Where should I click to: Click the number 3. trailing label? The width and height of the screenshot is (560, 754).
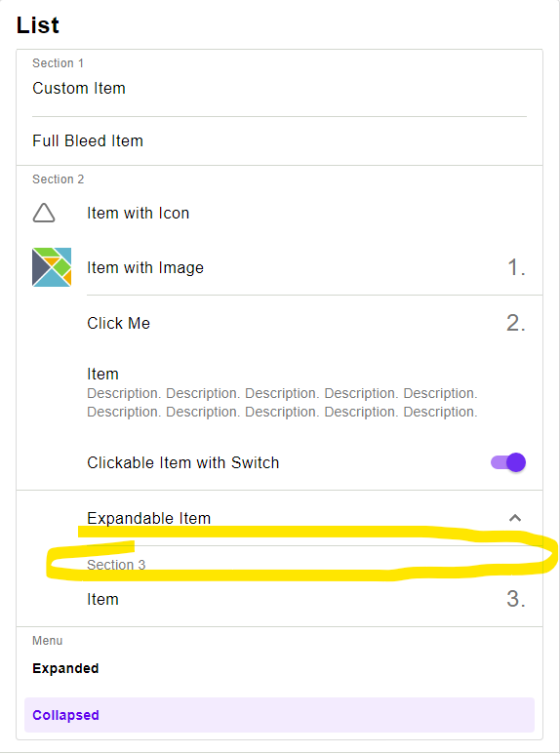click(x=516, y=599)
